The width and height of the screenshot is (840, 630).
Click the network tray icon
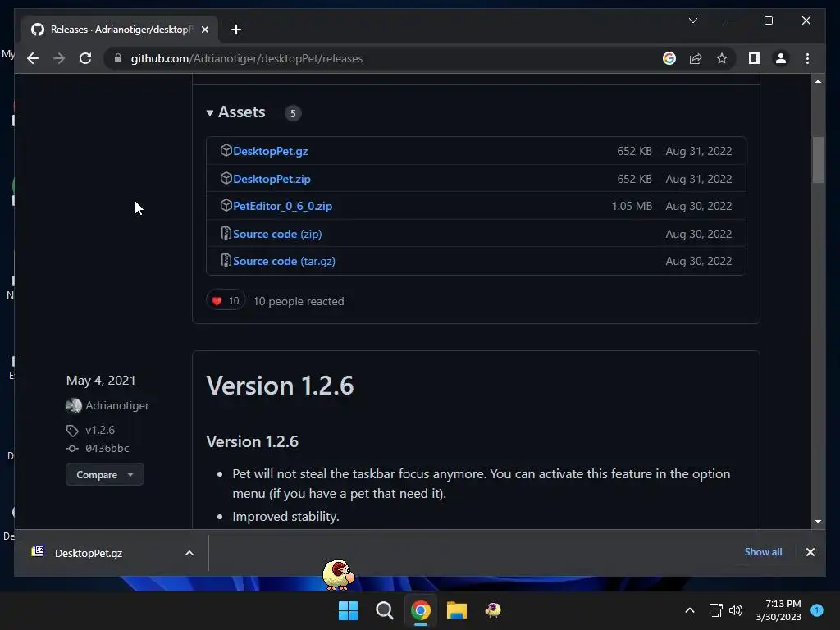[715, 610]
